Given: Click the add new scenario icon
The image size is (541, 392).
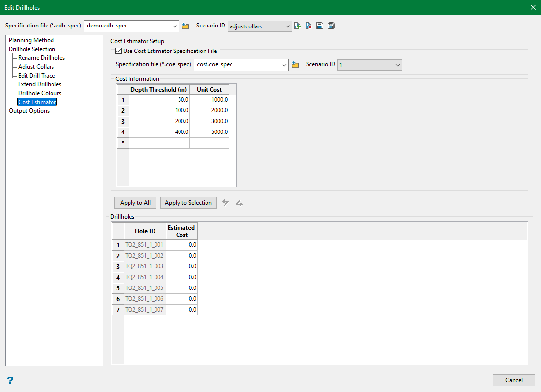Looking at the screenshot, I should [x=297, y=26].
